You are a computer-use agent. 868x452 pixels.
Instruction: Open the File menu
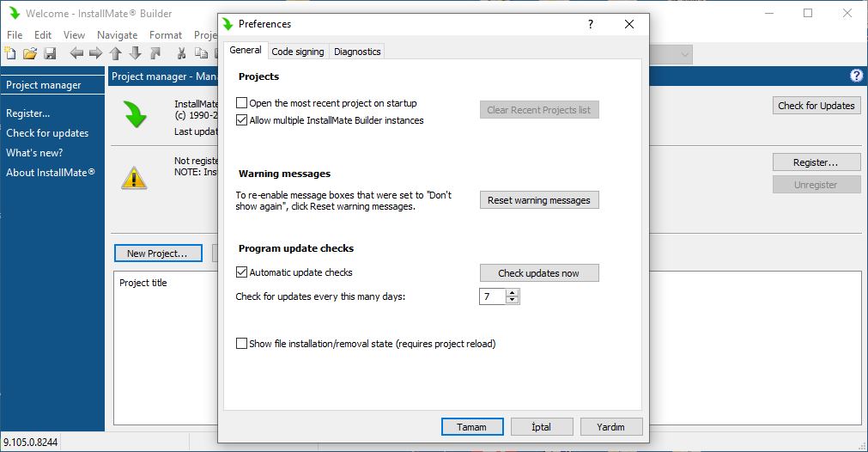click(x=15, y=35)
